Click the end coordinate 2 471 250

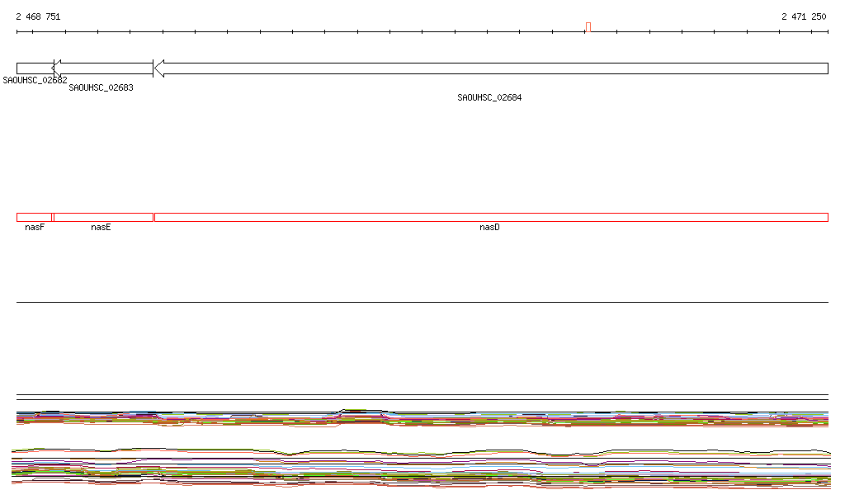(804, 16)
